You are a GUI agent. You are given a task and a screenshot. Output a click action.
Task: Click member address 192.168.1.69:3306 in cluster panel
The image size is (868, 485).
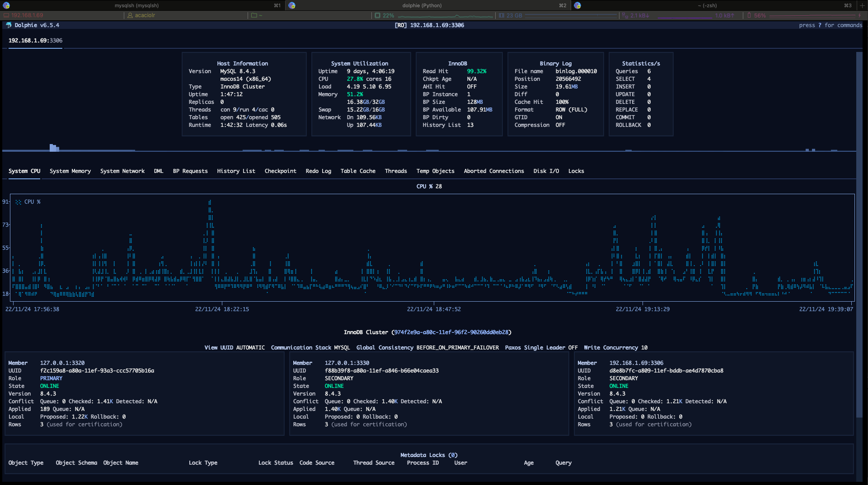pos(636,363)
